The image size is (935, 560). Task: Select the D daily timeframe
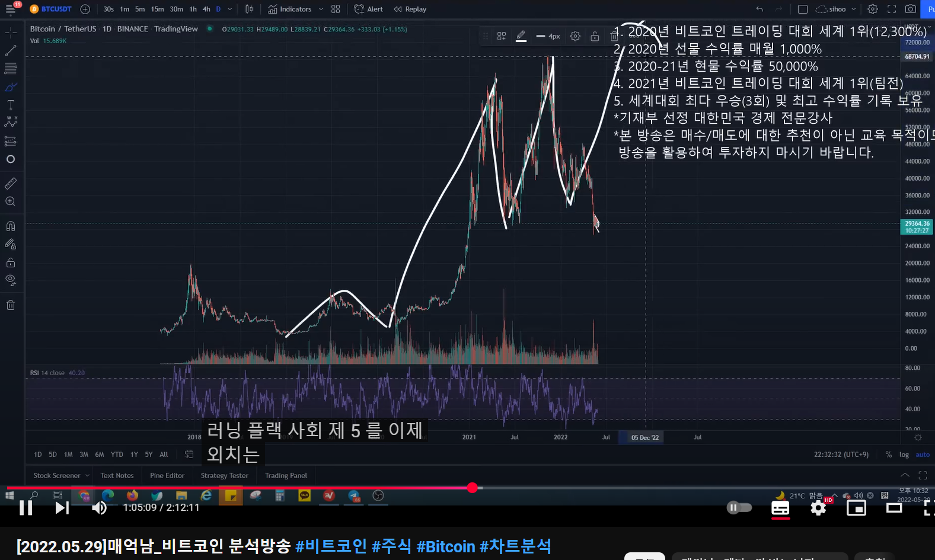click(218, 9)
